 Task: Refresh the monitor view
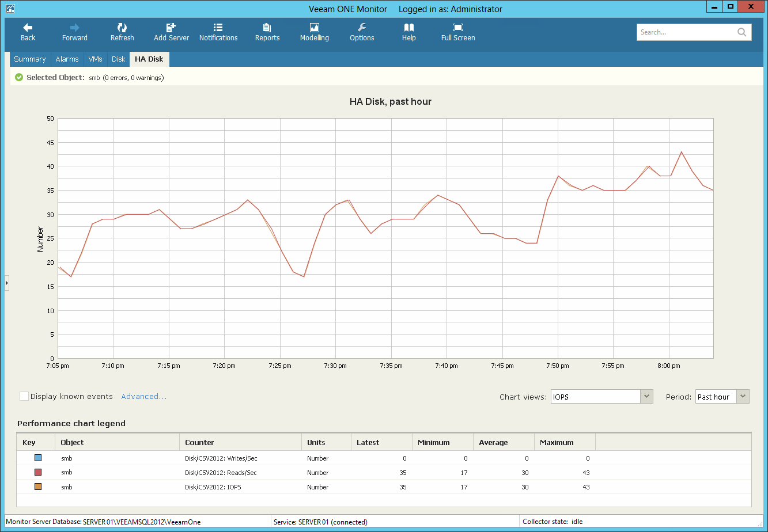pos(122,32)
